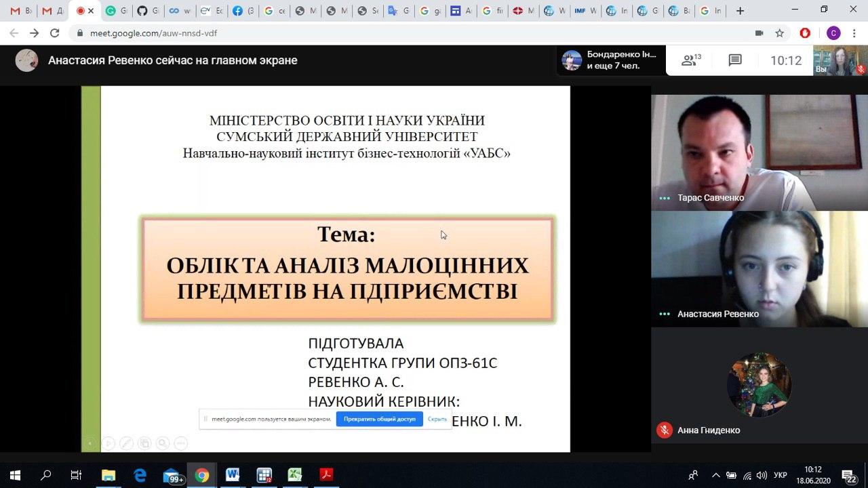
Task: Click the slideshow zoom magnifier control
Action: (x=162, y=443)
